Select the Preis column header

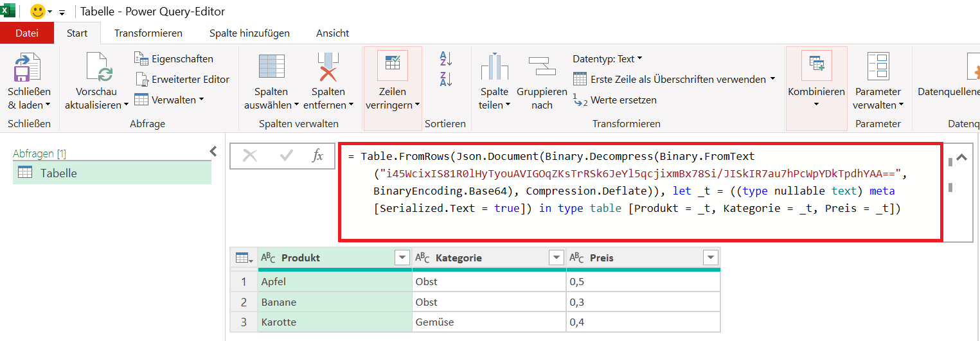[643, 258]
